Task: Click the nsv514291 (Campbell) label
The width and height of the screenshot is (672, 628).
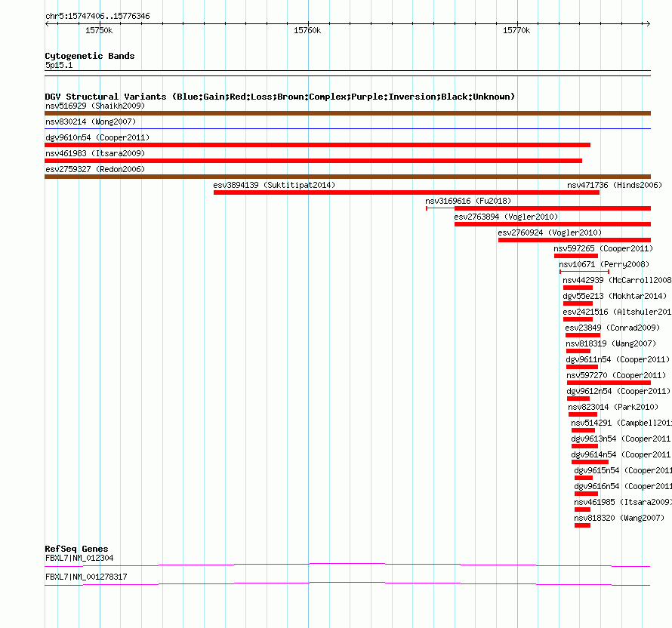Action: [x=621, y=423]
